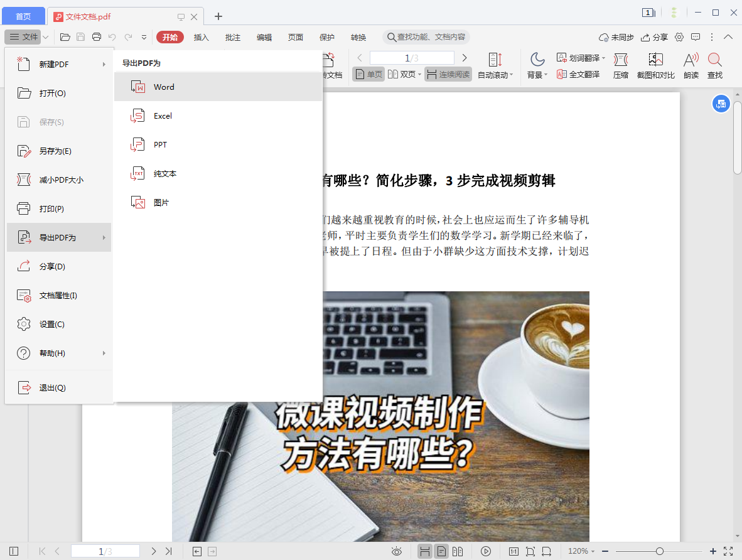
Task: Toggle 单页 single page view
Action: [368, 74]
